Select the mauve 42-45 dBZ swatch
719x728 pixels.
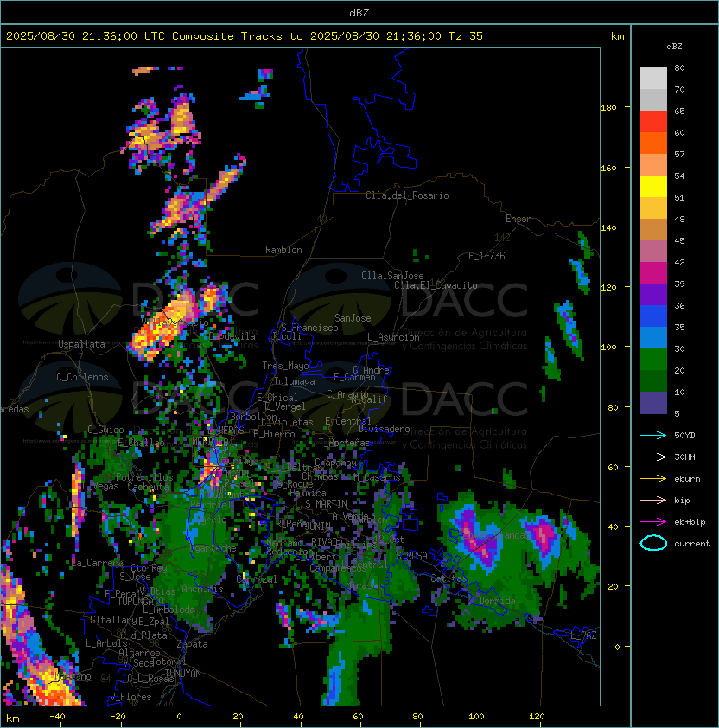[x=653, y=252]
